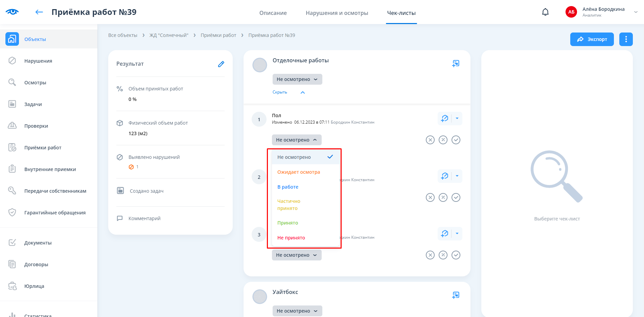Go to the ЖД "Солнечный" breadcrumb
The image size is (644, 317).
[x=169, y=35]
